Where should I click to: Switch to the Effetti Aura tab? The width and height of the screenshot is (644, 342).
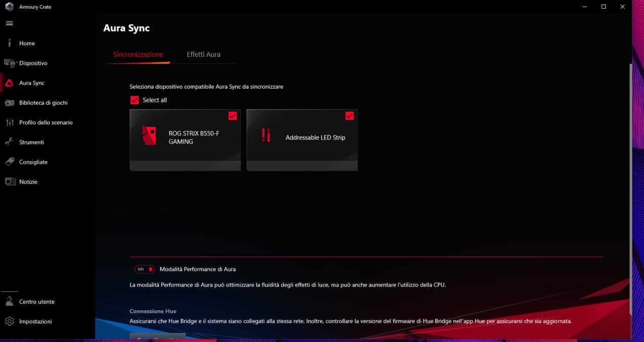pyautogui.click(x=203, y=54)
